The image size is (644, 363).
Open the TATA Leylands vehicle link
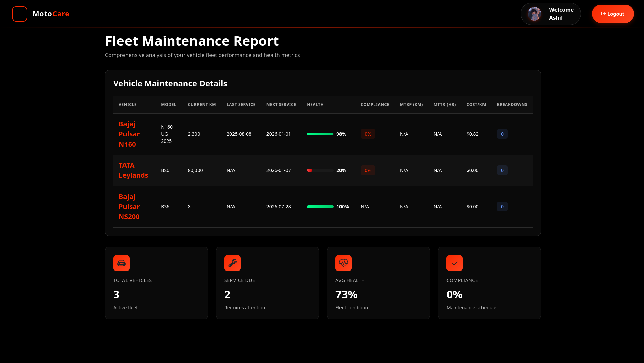pyautogui.click(x=133, y=170)
